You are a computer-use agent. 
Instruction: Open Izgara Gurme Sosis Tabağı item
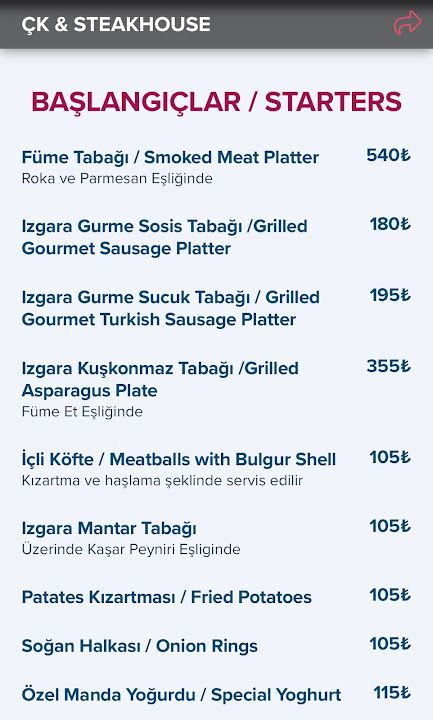164,237
